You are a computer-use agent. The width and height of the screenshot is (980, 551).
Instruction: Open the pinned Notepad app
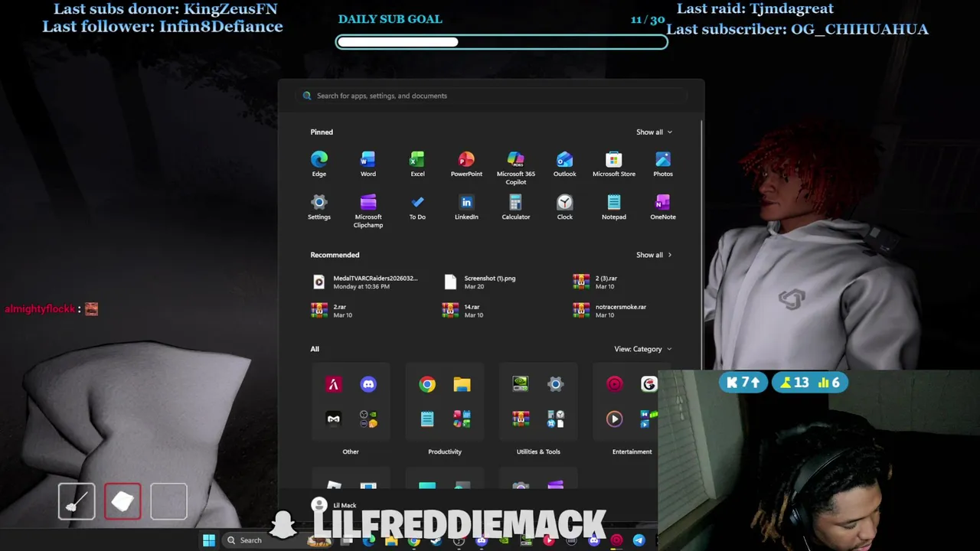click(614, 207)
